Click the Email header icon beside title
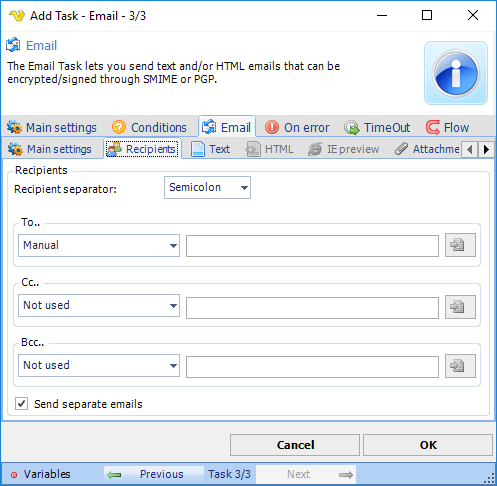Screen dimensions: 497x486 [13, 45]
